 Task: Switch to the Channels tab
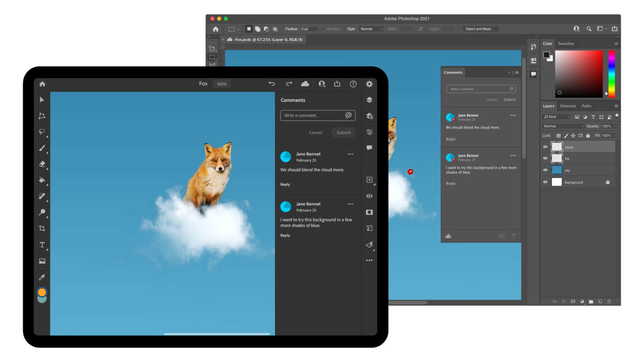click(568, 106)
